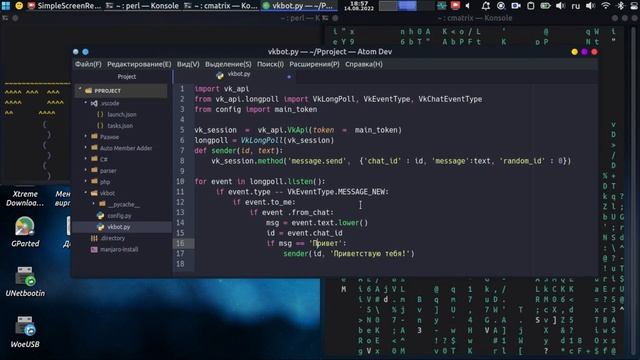Screen dimensions: 640x360
Task: Click the Python icon on the vkbot.py tab
Action: click(x=220, y=76)
